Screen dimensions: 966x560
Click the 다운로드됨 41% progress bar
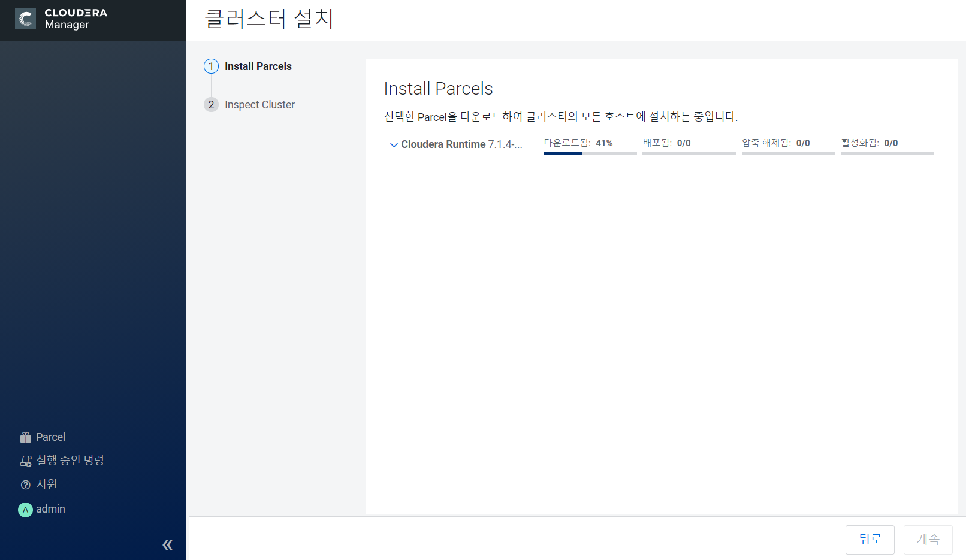[590, 153]
